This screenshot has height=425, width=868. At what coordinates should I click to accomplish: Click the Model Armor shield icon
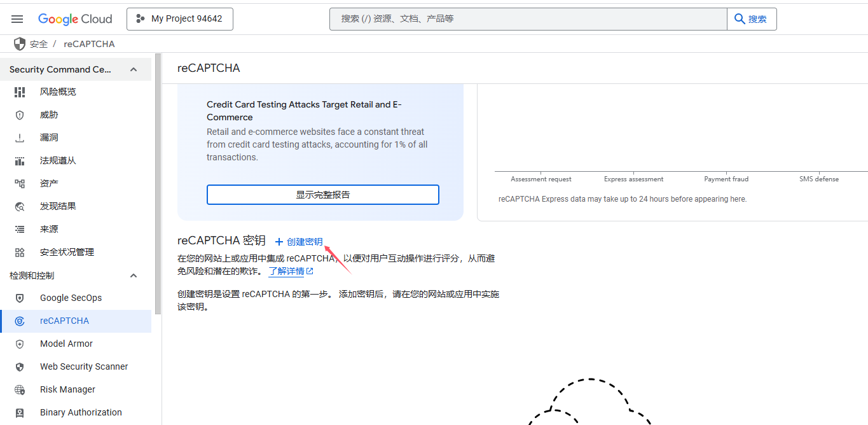pos(20,344)
